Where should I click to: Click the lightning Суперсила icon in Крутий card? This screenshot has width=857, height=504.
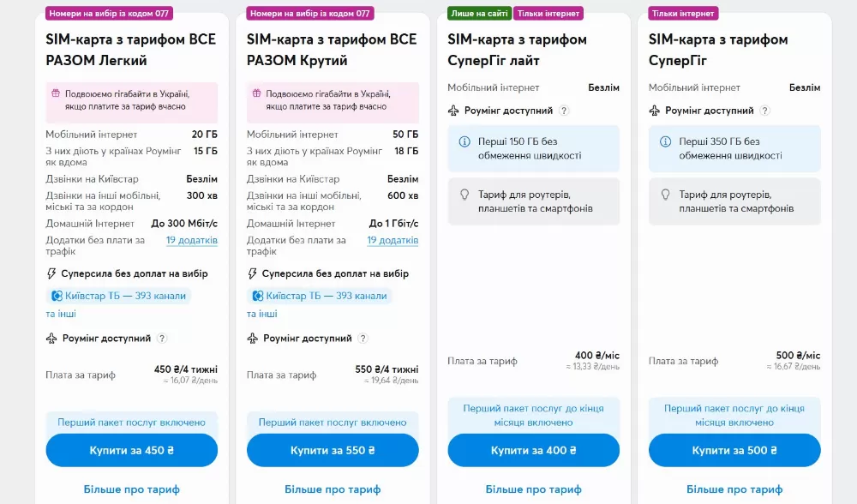click(x=252, y=273)
